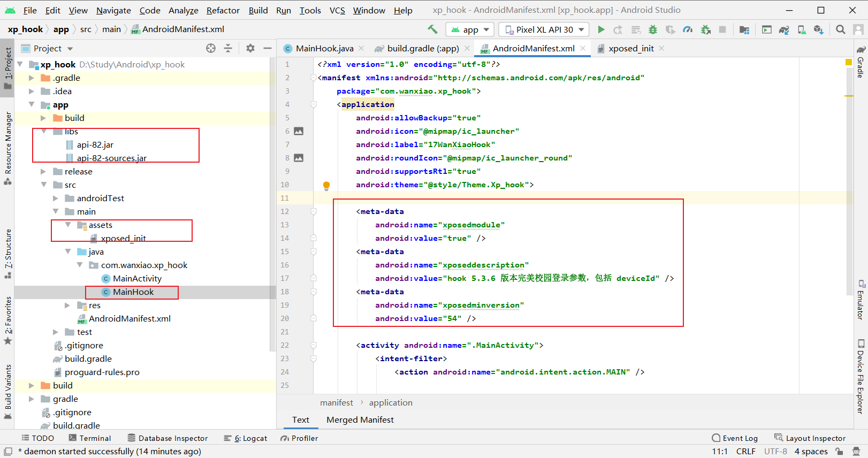Screen dimensions: 868x458
Task: Open Project Structure icon in toolbar
Action: pyautogui.click(x=744, y=29)
